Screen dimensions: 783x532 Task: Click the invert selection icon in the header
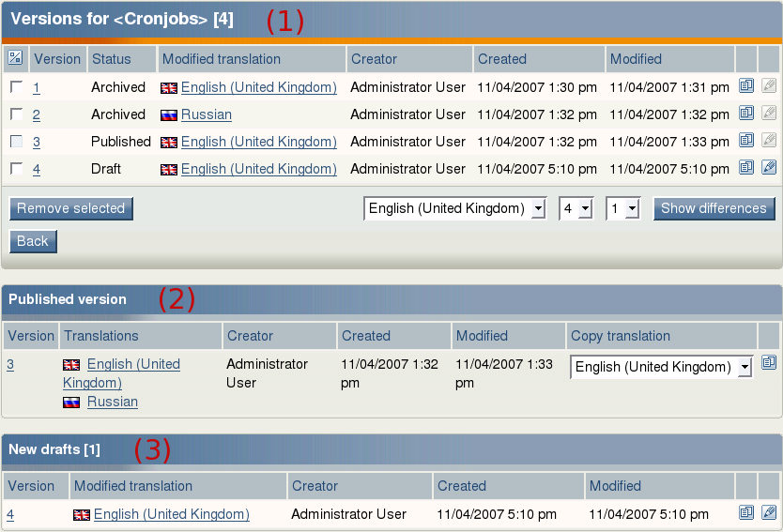15,58
